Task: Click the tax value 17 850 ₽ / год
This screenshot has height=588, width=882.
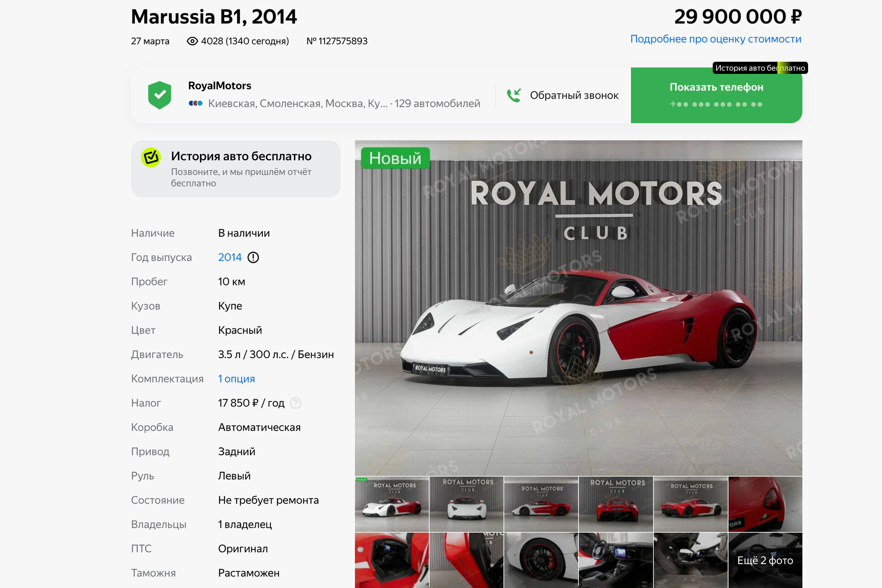Action: pos(251,403)
